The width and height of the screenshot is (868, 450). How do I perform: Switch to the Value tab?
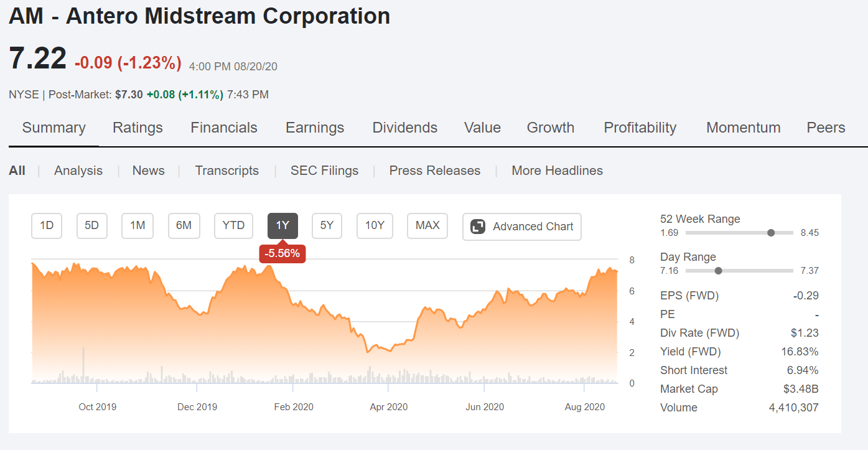482,128
